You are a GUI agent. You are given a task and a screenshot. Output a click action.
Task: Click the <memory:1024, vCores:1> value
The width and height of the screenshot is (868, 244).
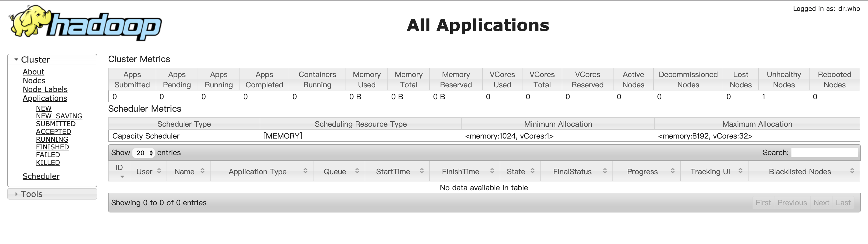click(x=509, y=136)
